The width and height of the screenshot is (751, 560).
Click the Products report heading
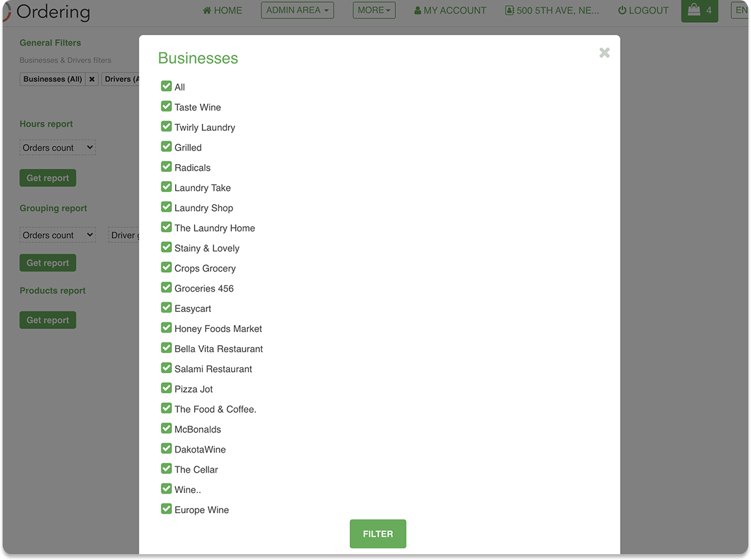pos(53,290)
